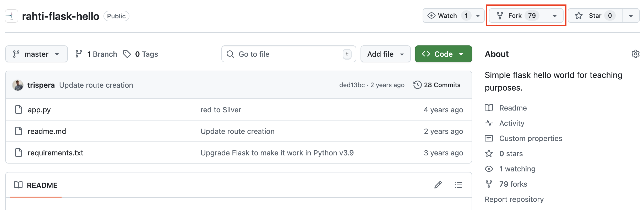
Task: Open the trispera author link
Action: tap(41, 85)
